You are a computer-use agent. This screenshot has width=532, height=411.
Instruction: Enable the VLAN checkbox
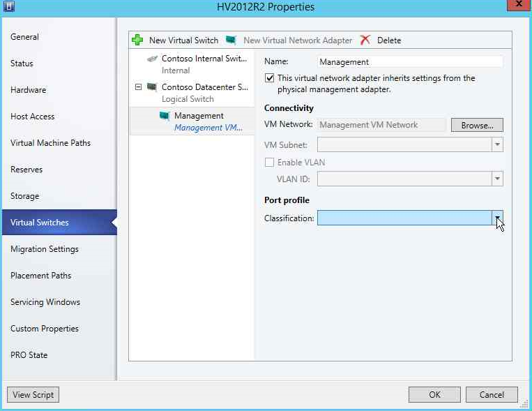[x=269, y=163]
